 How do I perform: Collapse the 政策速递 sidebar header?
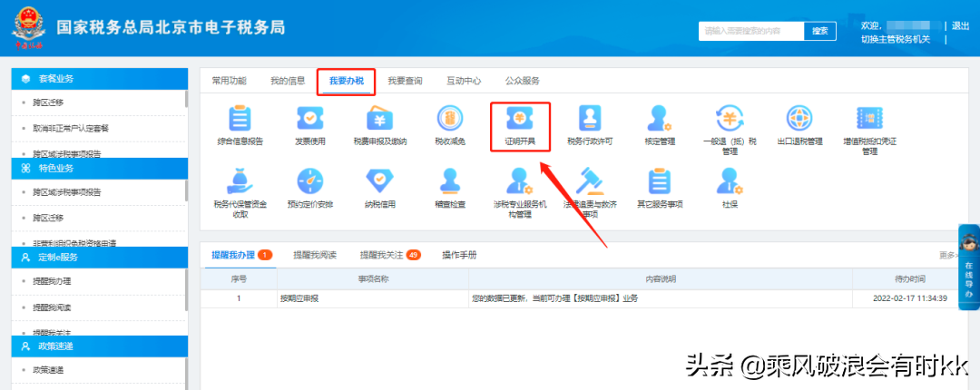pos(100,346)
